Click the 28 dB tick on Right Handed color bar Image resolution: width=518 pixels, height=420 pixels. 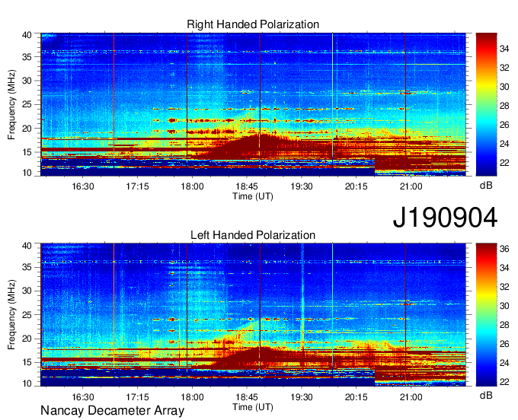(x=504, y=106)
